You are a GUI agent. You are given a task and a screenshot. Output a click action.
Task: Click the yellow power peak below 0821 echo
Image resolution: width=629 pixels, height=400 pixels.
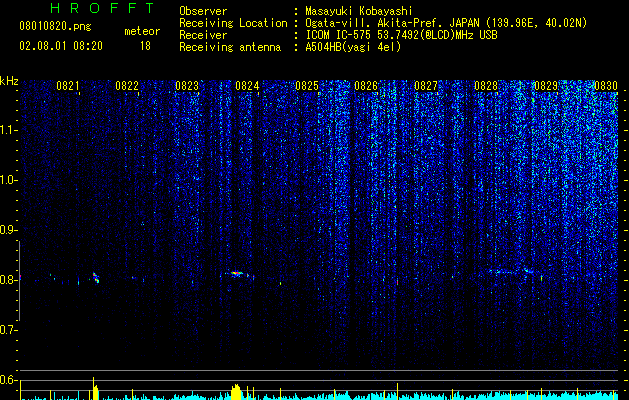pos(95,389)
